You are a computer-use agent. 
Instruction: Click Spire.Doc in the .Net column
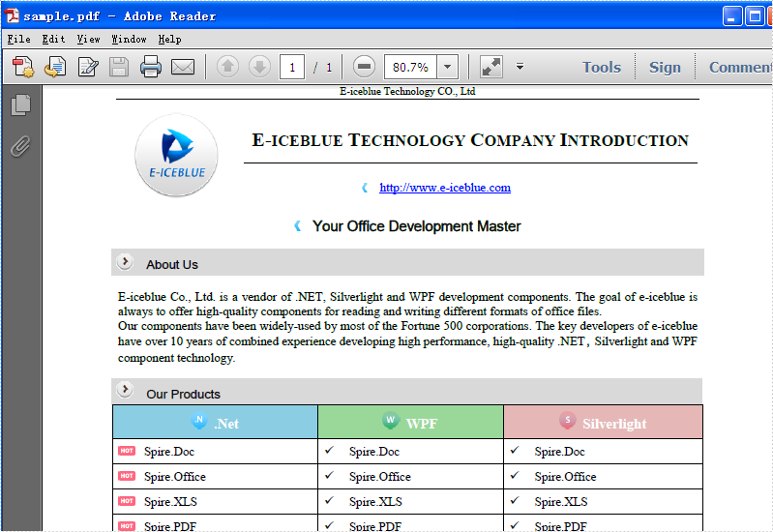[x=169, y=451]
